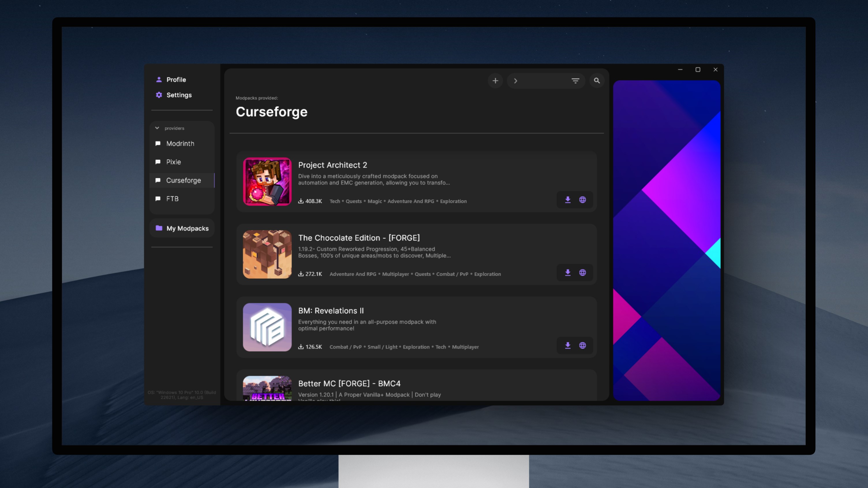The width and height of the screenshot is (868, 488).
Task: Select the active Curseforge provider
Action: (x=183, y=181)
